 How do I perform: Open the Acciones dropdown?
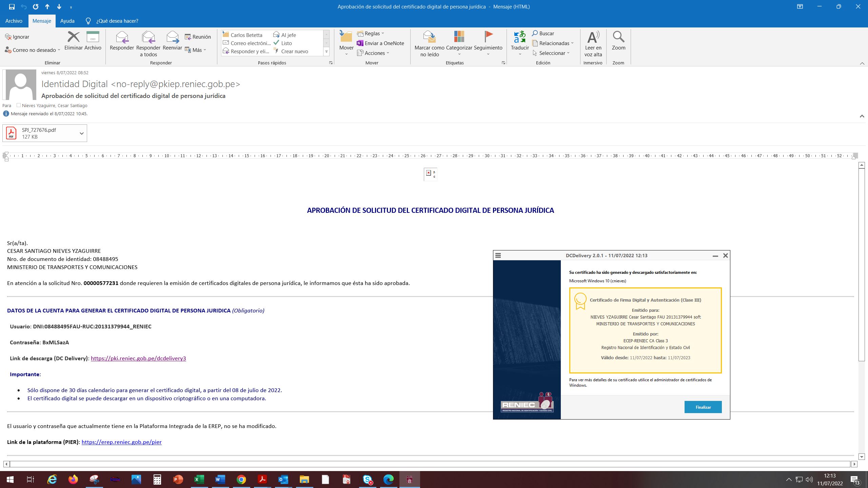[388, 53]
